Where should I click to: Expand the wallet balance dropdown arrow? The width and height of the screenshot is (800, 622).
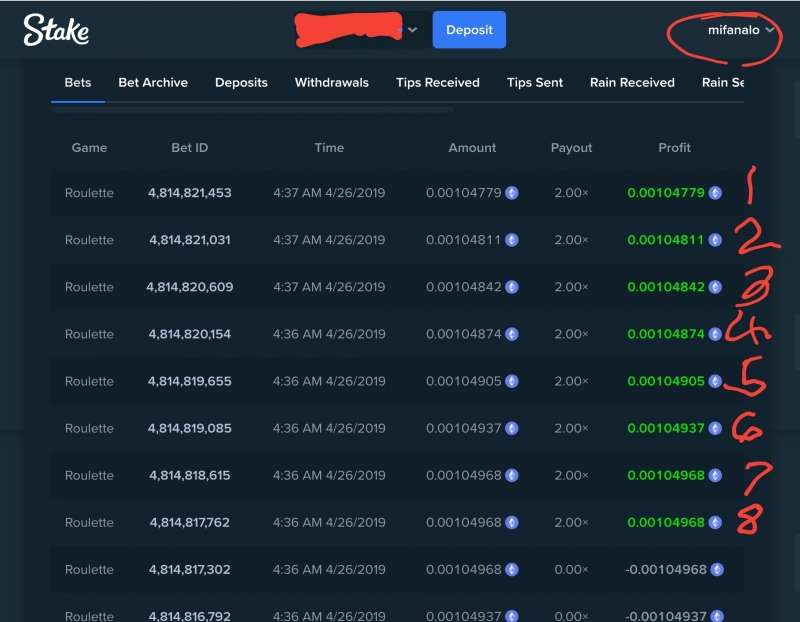point(412,30)
